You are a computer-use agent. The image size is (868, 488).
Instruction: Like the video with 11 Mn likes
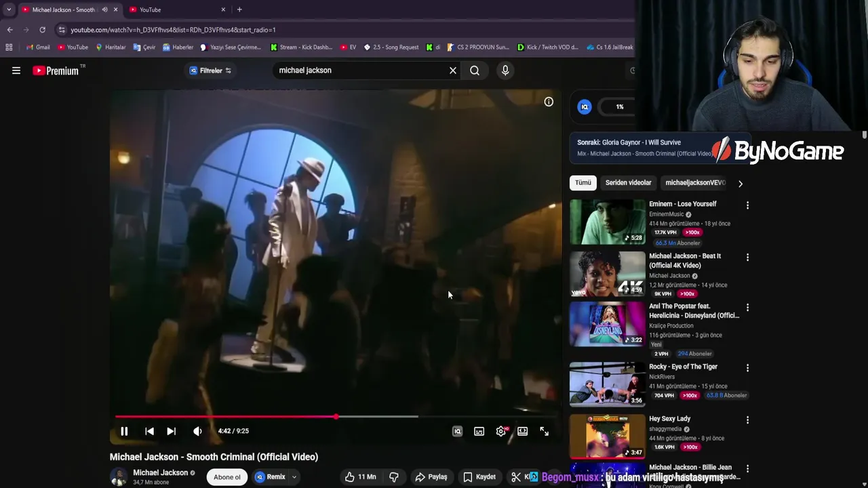click(360, 477)
